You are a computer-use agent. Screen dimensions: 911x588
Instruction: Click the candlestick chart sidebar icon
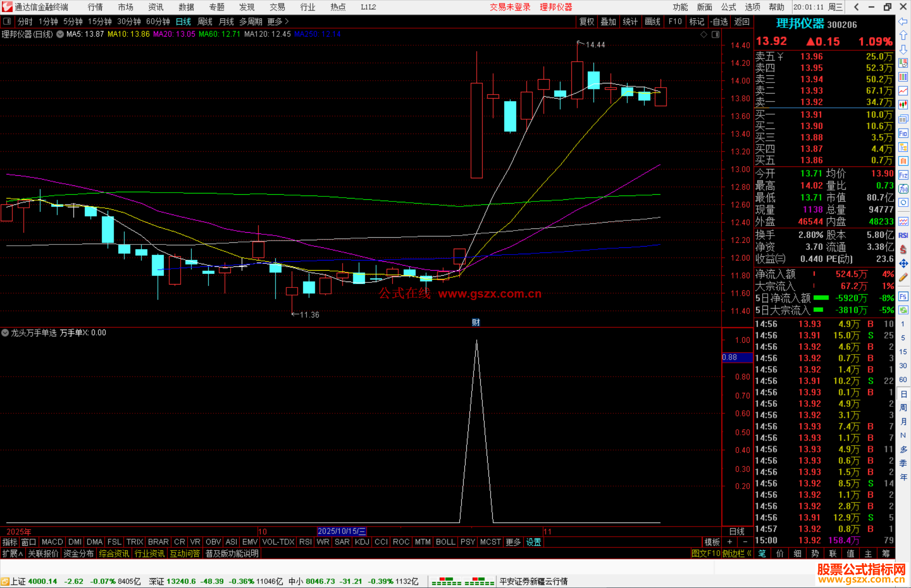[x=903, y=105]
